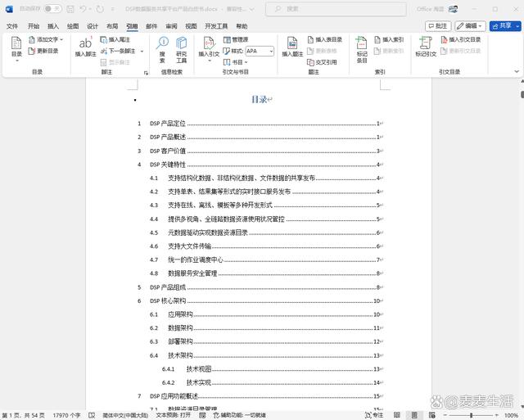Open the 编辑 mode dropdown

click(x=470, y=26)
